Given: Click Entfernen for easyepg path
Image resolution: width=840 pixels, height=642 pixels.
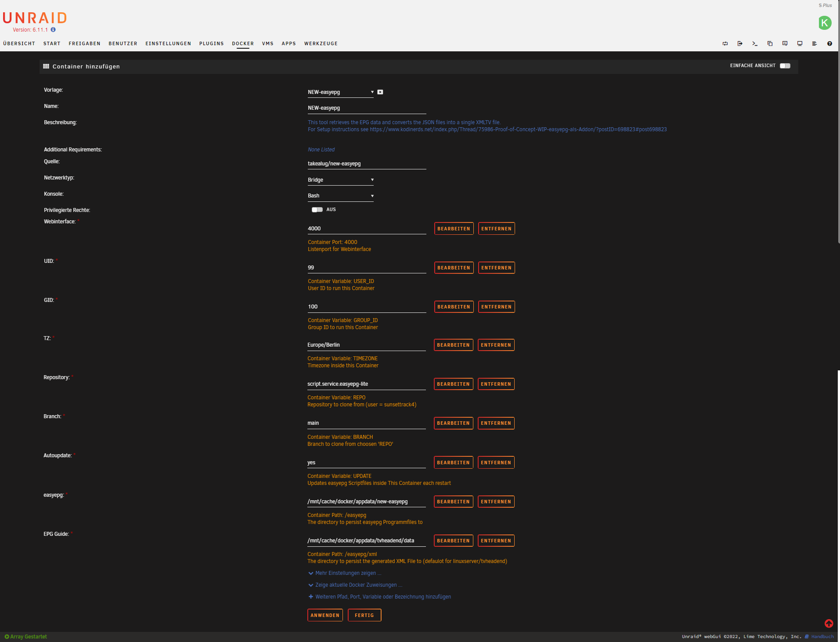Looking at the screenshot, I should (496, 502).
